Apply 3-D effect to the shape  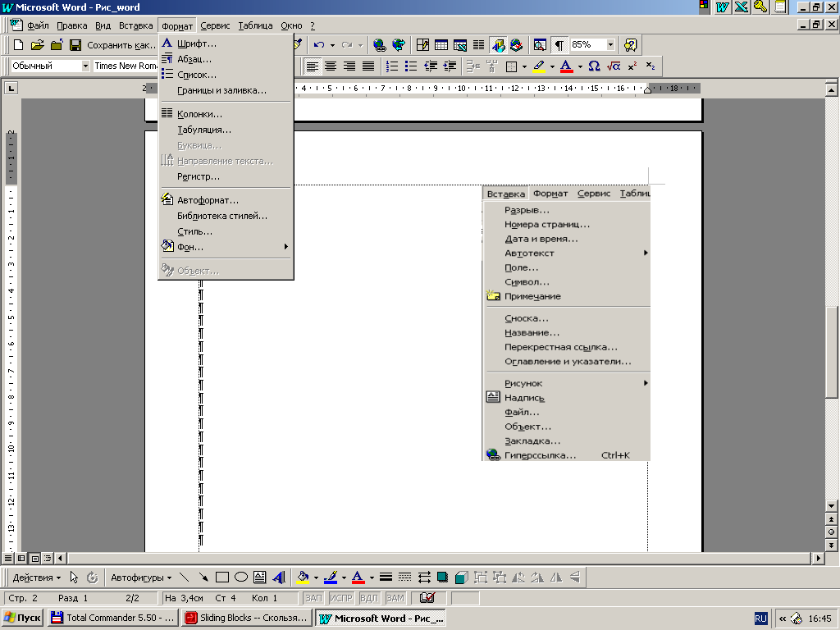461,577
